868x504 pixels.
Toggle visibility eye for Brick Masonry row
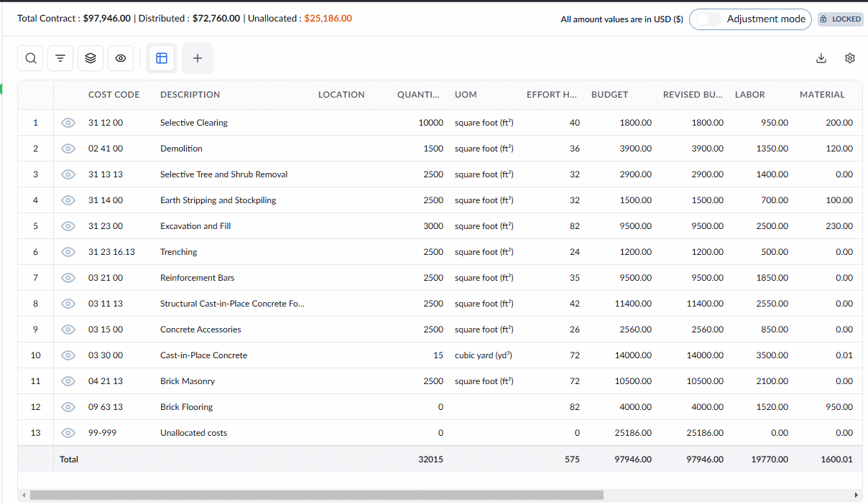68,381
